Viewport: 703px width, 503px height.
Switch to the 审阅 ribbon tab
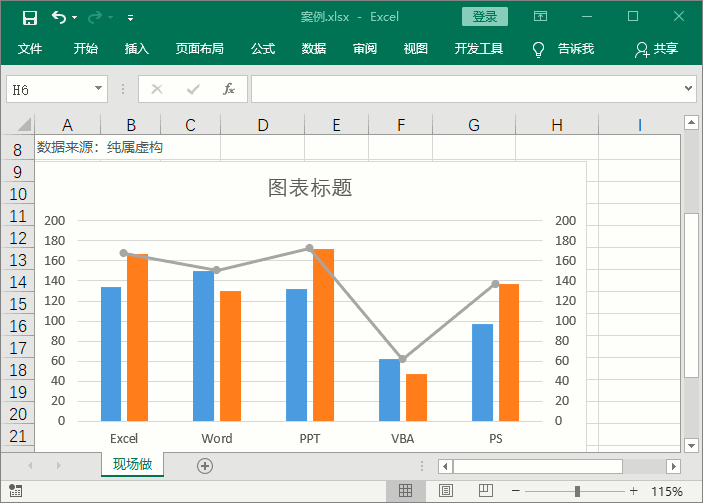[365, 48]
